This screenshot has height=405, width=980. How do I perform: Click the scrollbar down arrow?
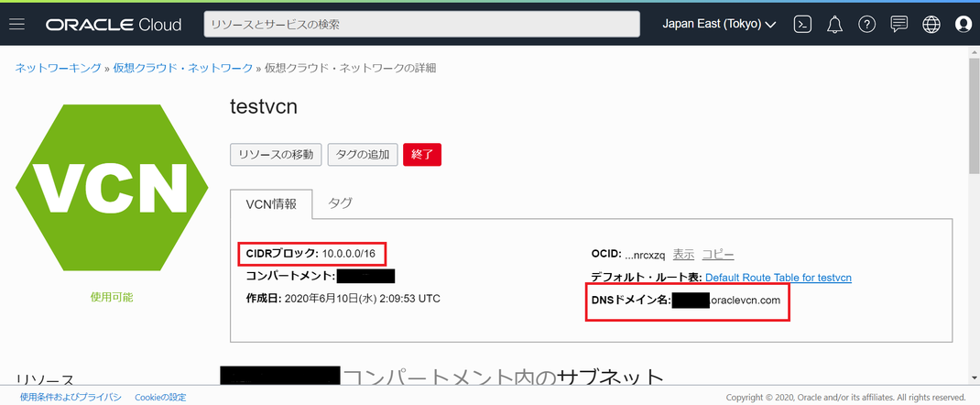coord(974,378)
